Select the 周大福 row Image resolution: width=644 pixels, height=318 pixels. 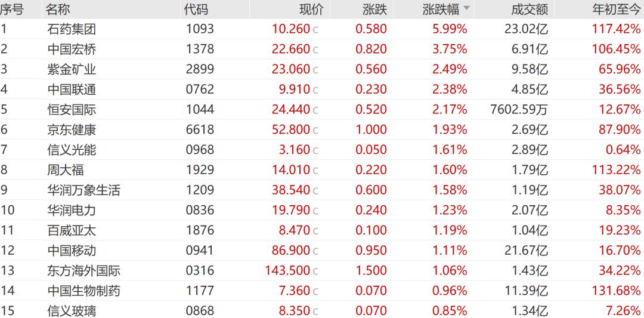tap(322, 169)
